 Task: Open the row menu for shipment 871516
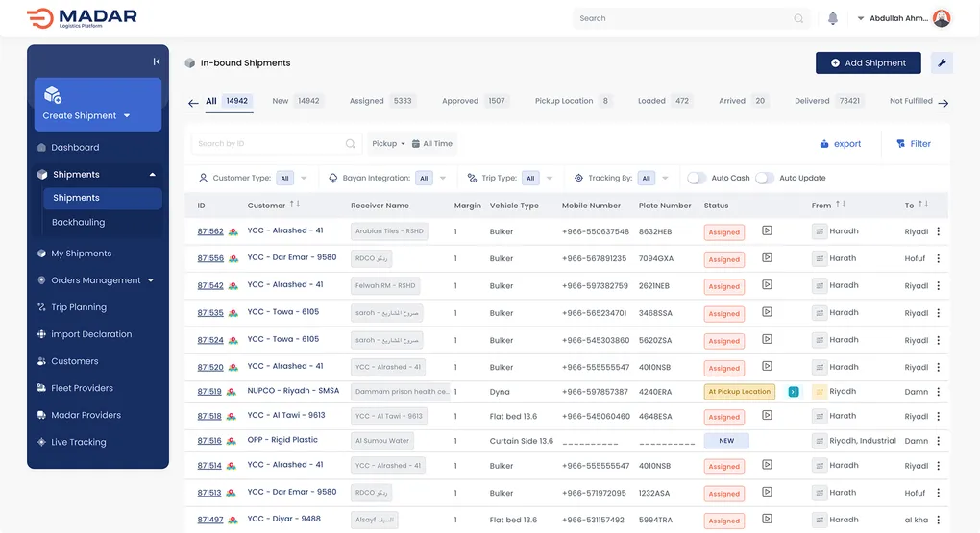coord(938,441)
